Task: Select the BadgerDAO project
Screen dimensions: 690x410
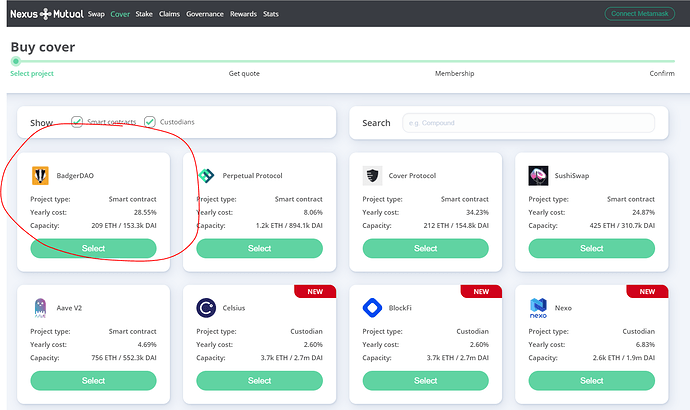Action: point(93,249)
